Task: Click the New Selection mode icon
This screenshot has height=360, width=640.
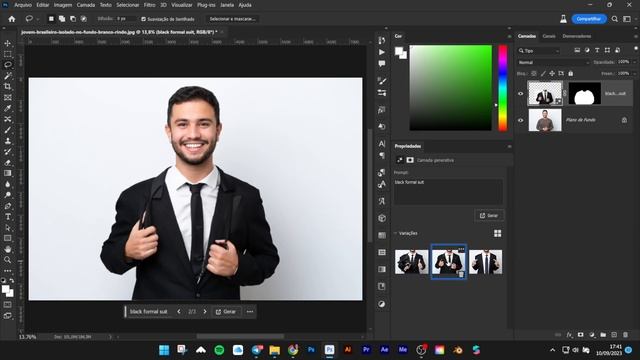Action: (51, 19)
